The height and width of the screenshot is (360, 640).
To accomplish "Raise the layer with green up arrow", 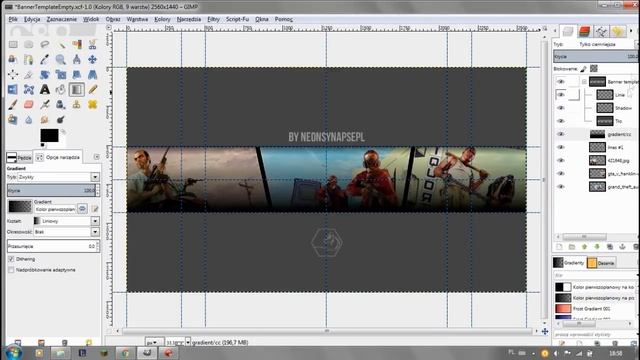I will point(584,247).
